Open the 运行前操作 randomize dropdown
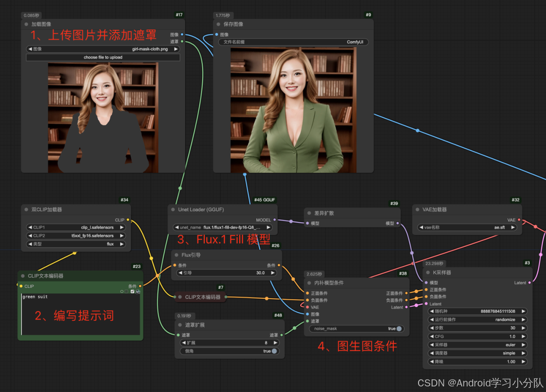 (477, 320)
